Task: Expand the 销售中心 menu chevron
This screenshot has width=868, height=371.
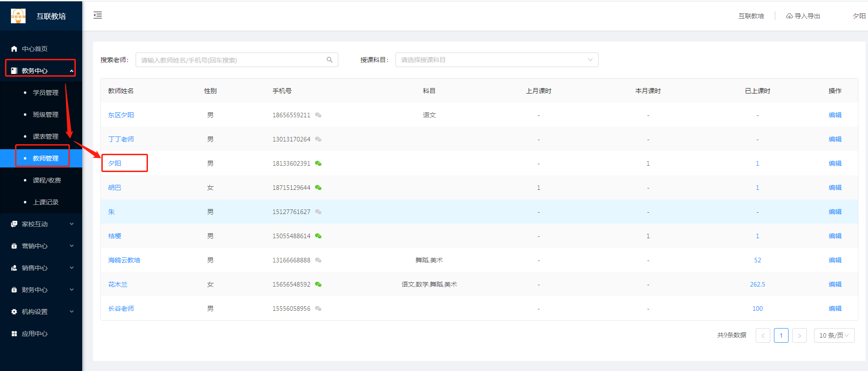Action: coord(72,268)
